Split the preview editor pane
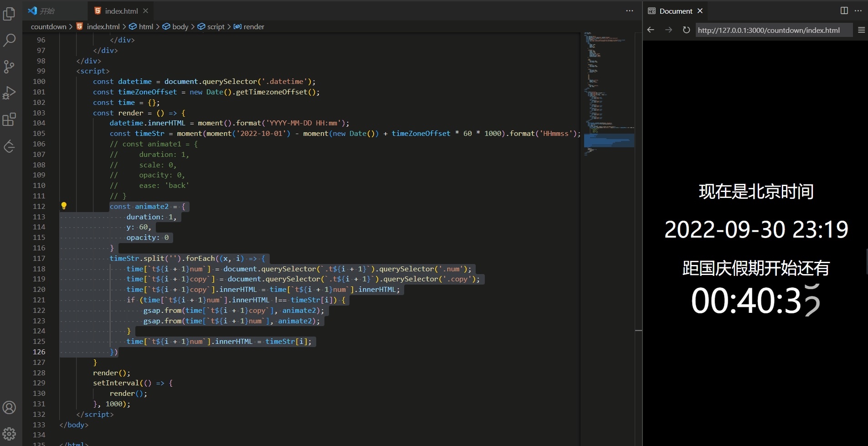 [844, 10]
